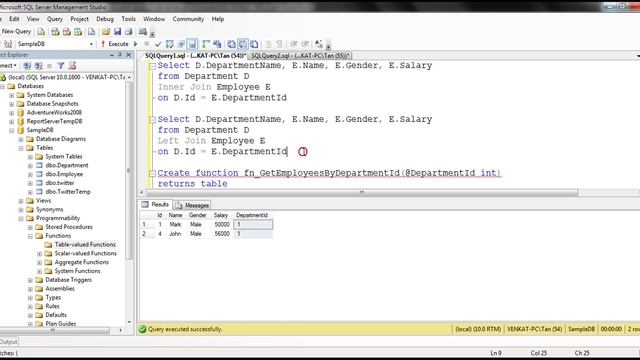Click the Object Explorer Refresh icon
This screenshot has width=640, height=360.
72,65
